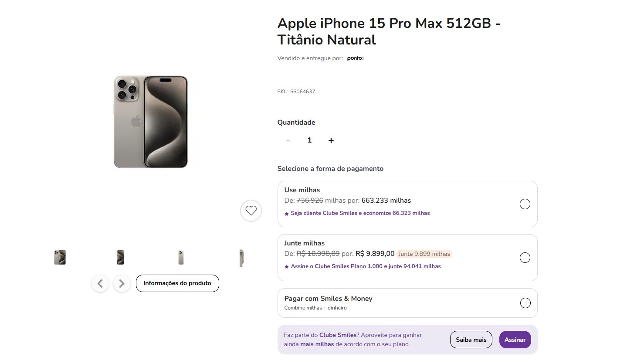644x364 pixels.
Task: View first thumbnail of iPhone front and back
Action: point(60,257)
